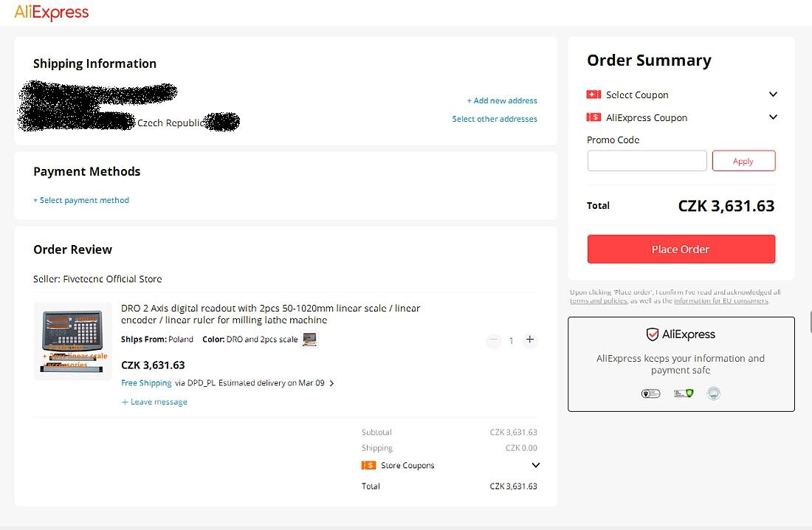Image resolution: width=812 pixels, height=530 pixels.
Task: Expand the Select Coupon dropdown
Action: tap(773, 94)
